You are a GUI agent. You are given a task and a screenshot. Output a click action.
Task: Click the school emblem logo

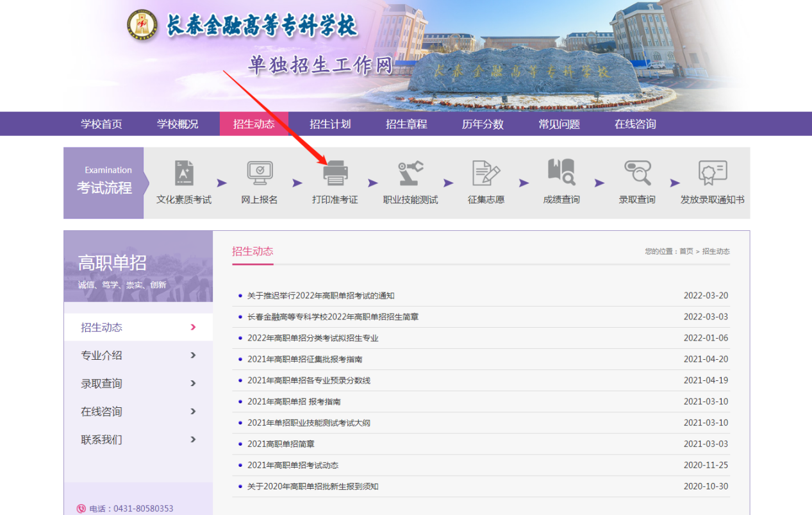point(142,25)
